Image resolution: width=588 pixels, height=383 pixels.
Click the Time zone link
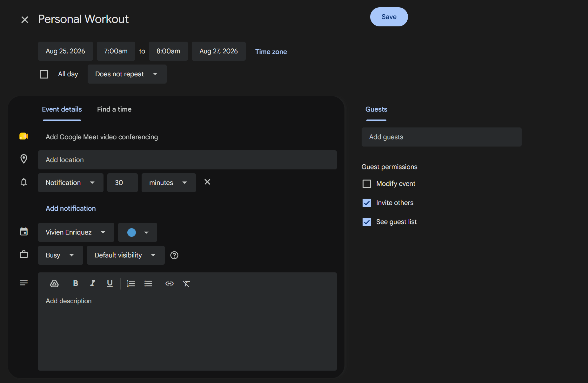click(x=271, y=51)
